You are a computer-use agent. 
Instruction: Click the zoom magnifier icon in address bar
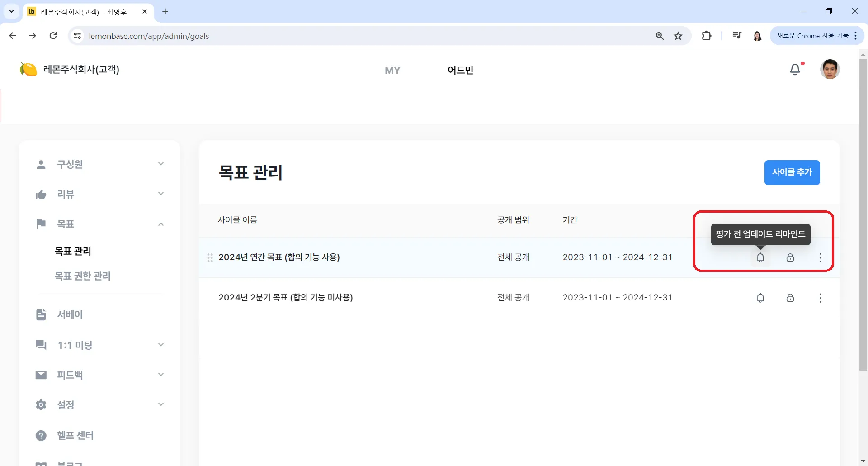(660, 36)
